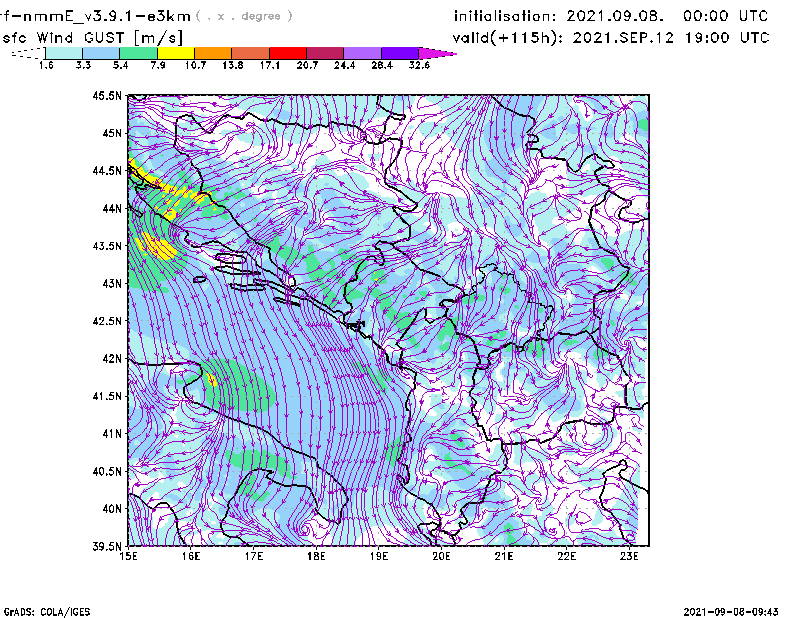Click the '39.5N' latitude label
Viewport: 800px width, 618px height.
[107, 546]
